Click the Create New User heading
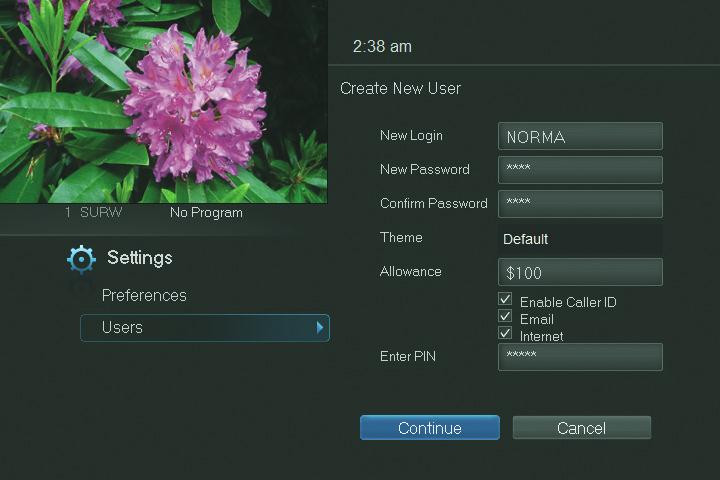 coord(400,89)
